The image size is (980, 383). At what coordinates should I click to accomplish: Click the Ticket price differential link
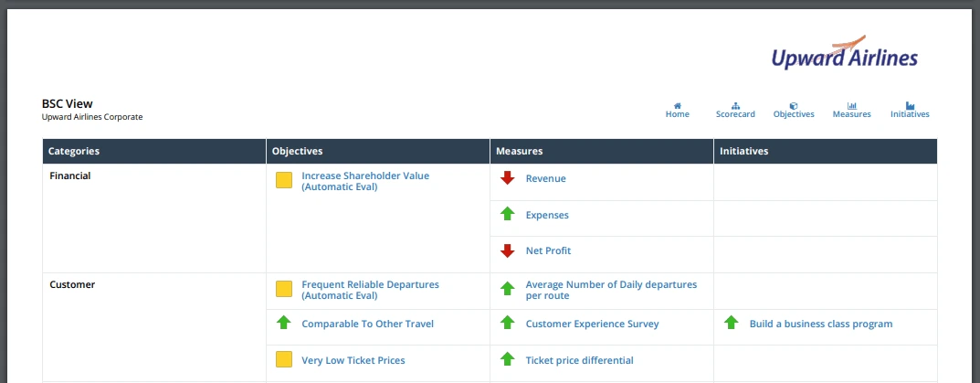click(x=579, y=361)
